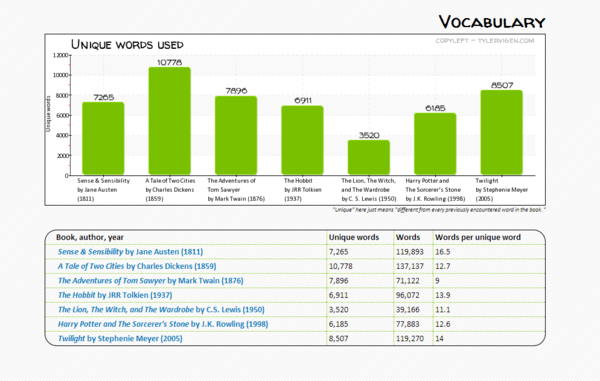
Task: Click the 'The Hobbit' chart axis label
Action: (303, 189)
